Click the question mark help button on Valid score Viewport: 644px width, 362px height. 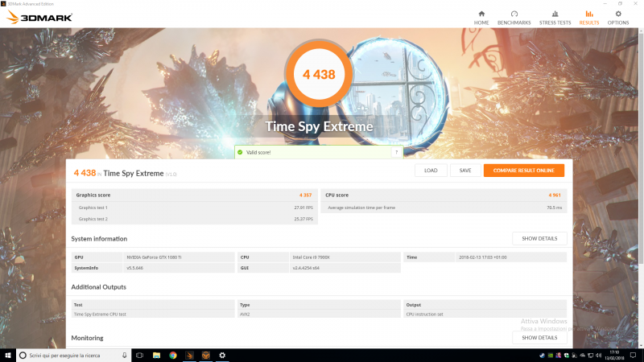[395, 152]
